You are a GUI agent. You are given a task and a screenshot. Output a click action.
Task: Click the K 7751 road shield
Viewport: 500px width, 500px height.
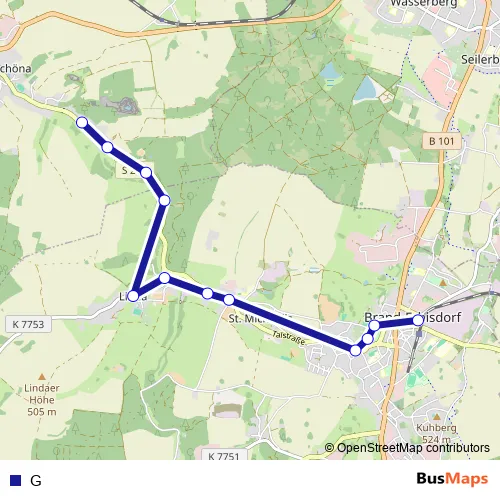pyautogui.click(x=224, y=455)
